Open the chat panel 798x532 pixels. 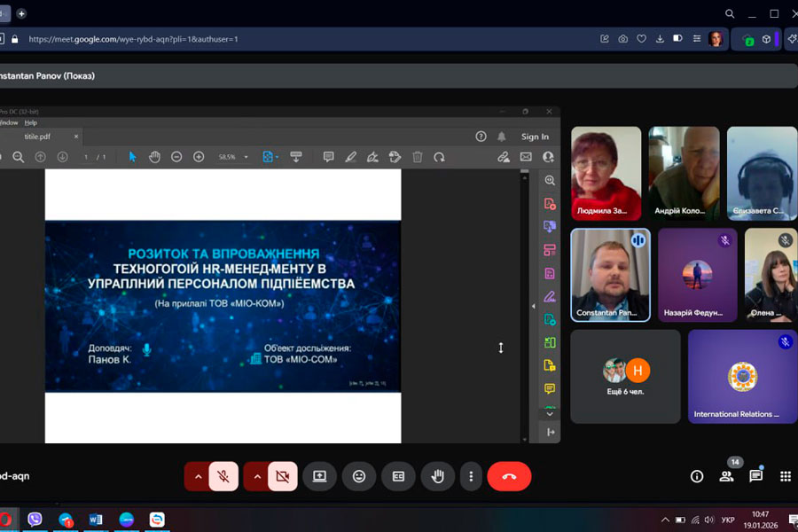coord(755,476)
